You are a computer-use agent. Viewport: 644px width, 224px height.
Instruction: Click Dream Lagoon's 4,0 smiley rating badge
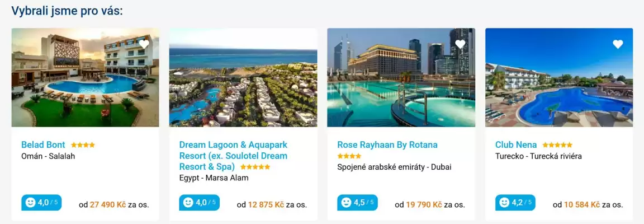coord(199,203)
